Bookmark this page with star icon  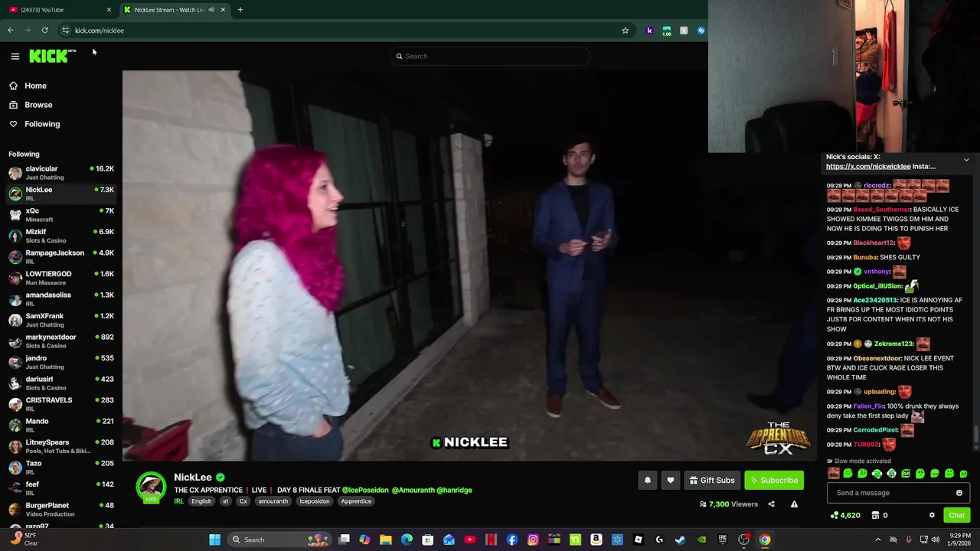[625, 30]
